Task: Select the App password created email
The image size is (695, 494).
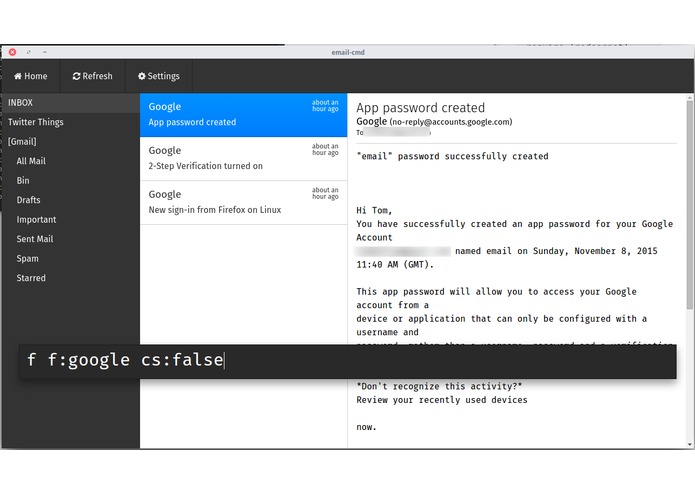Action: (x=243, y=115)
